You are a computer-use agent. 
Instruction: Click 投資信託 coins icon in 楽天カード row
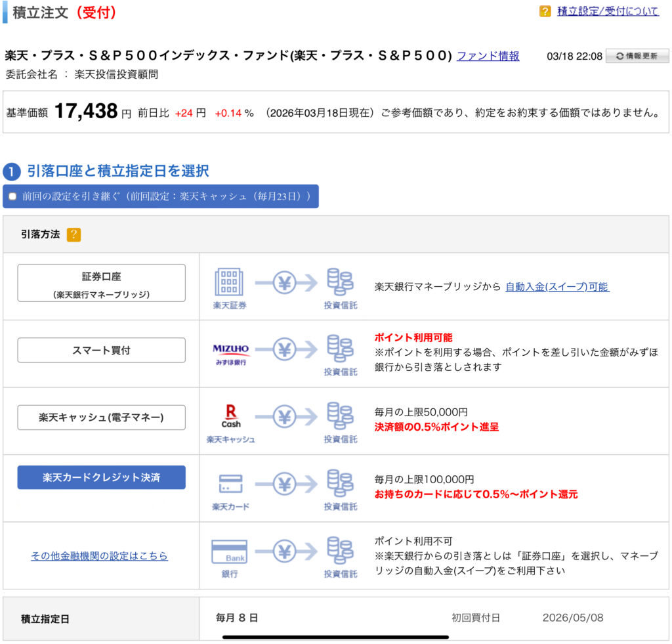coord(341,483)
